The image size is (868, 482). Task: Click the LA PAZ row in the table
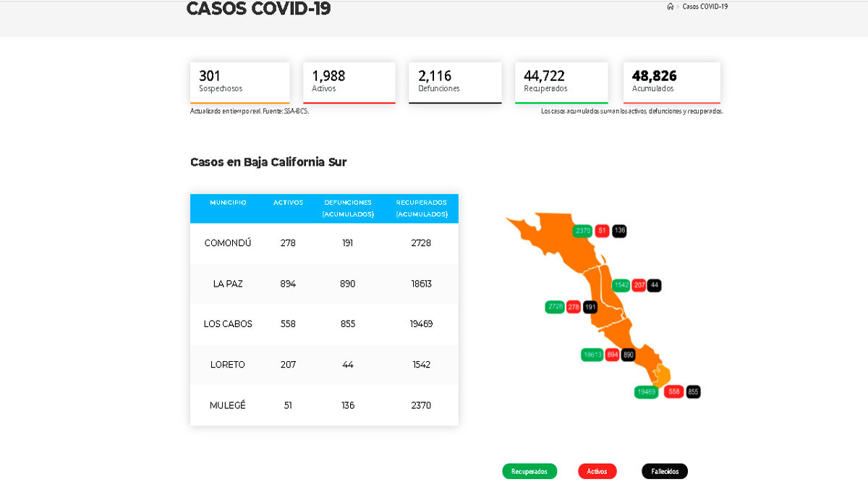click(323, 283)
